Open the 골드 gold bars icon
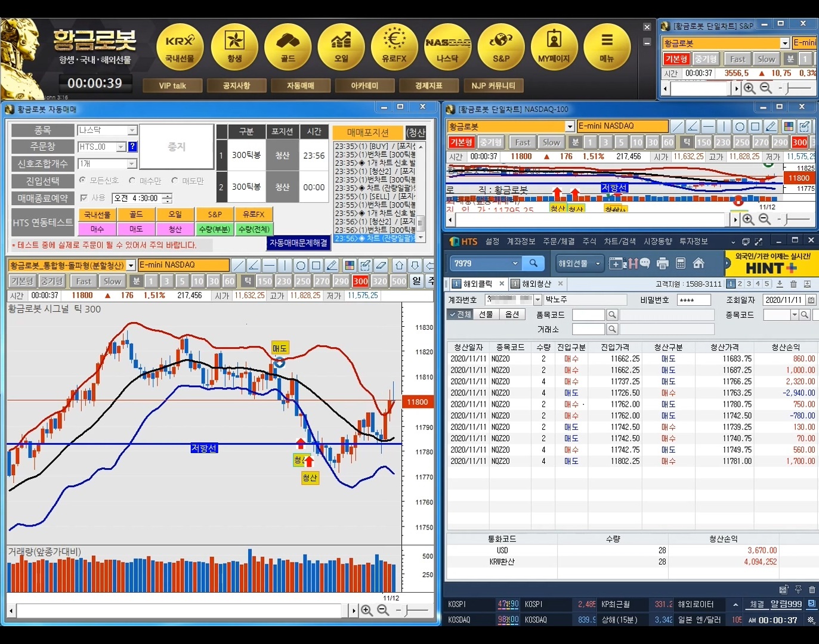This screenshot has width=819, height=644. pos(288,48)
